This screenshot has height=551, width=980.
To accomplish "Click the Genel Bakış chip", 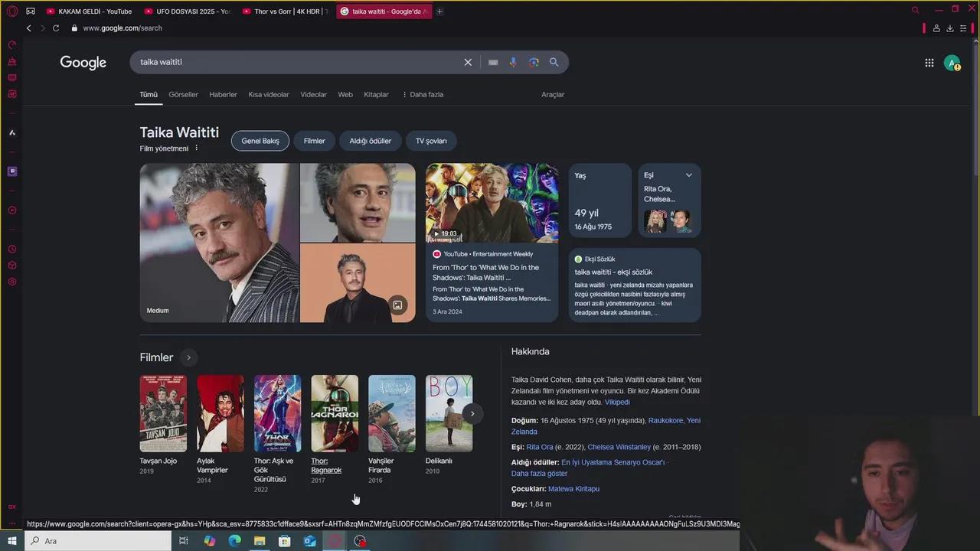I will click(x=260, y=141).
